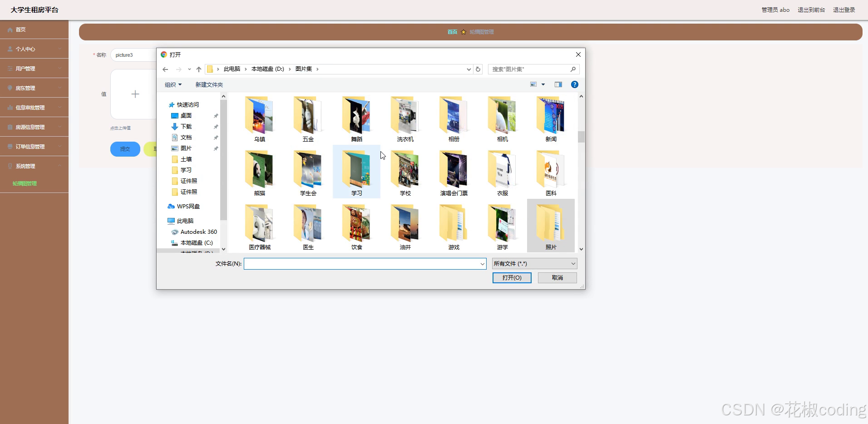Expand the file name history dropdown
The width and height of the screenshot is (868, 424).
[x=482, y=264]
